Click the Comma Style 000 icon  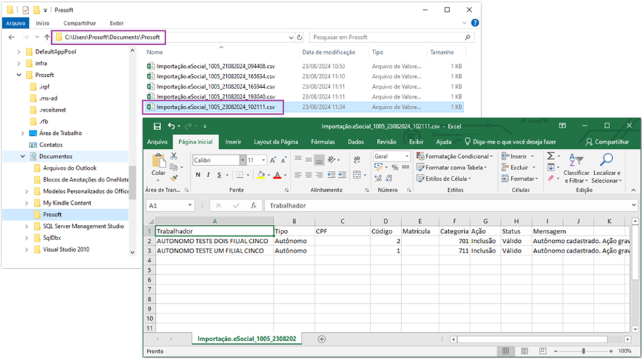pos(405,168)
